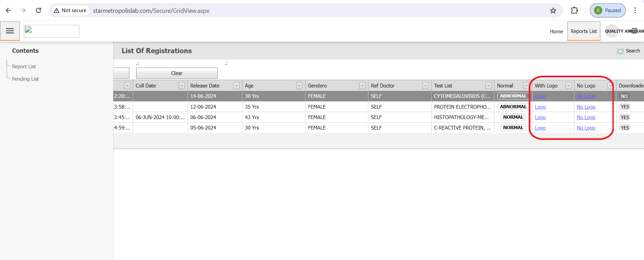Select Pending List in the Contents tree
The height and width of the screenshot is (260, 644).
25,79
